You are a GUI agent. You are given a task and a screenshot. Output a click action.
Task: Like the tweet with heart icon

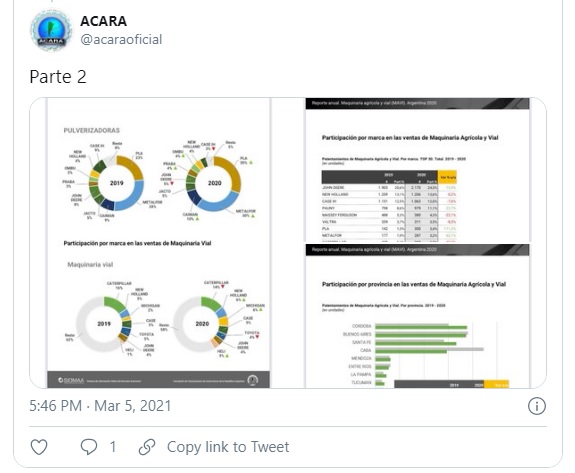click(39, 447)
